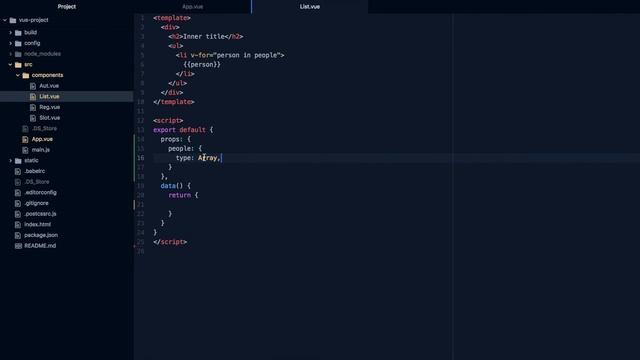
Task: Place cursor after 'Array,' on line 16
Action: [221, 158]
